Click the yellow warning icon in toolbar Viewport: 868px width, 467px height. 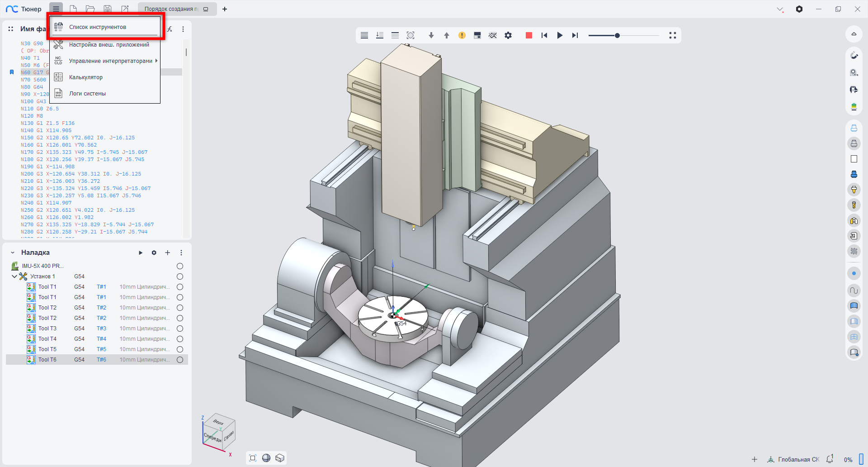tap(462, 35)
